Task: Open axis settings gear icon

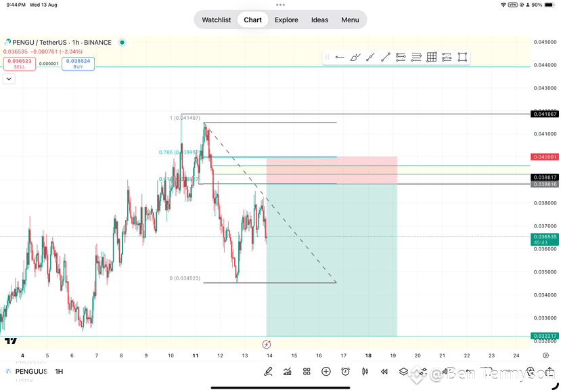Action: point(545,355)
